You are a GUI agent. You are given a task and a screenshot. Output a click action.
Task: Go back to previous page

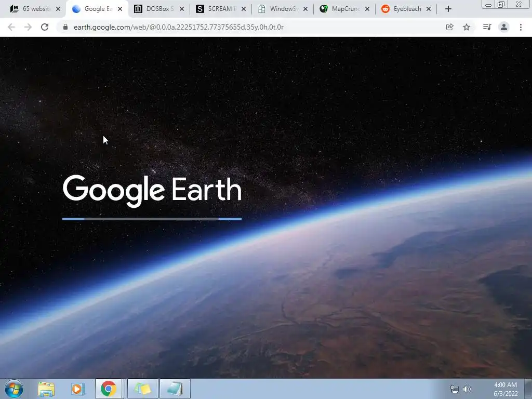click(11, 27)
